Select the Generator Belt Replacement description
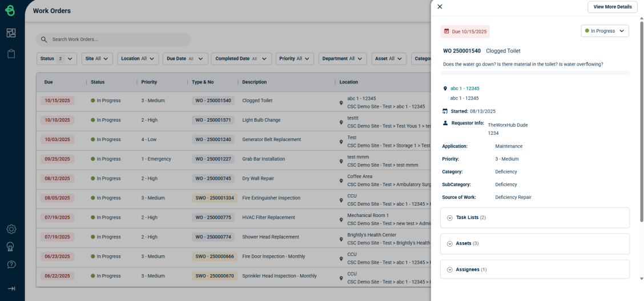 272,139
